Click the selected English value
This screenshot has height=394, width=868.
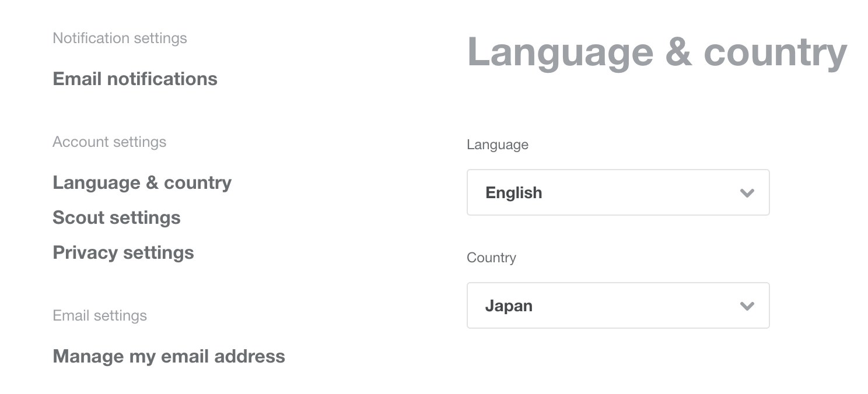[513, 193]
